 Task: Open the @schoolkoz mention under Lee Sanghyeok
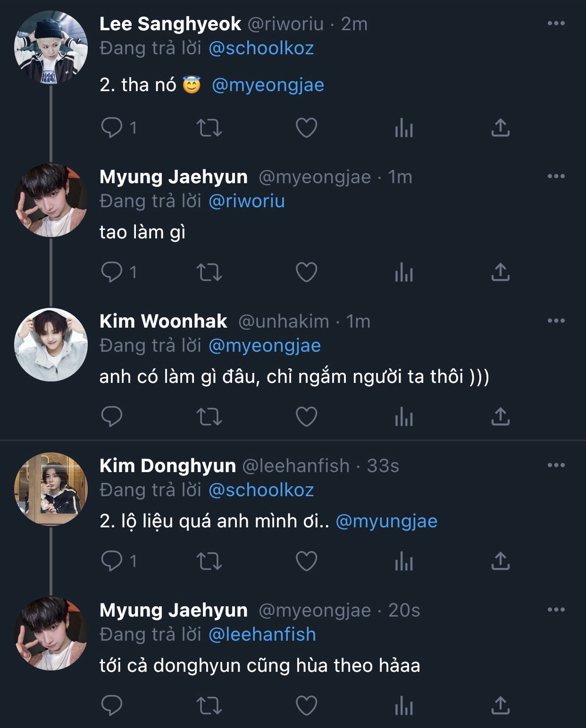(261, 48)
